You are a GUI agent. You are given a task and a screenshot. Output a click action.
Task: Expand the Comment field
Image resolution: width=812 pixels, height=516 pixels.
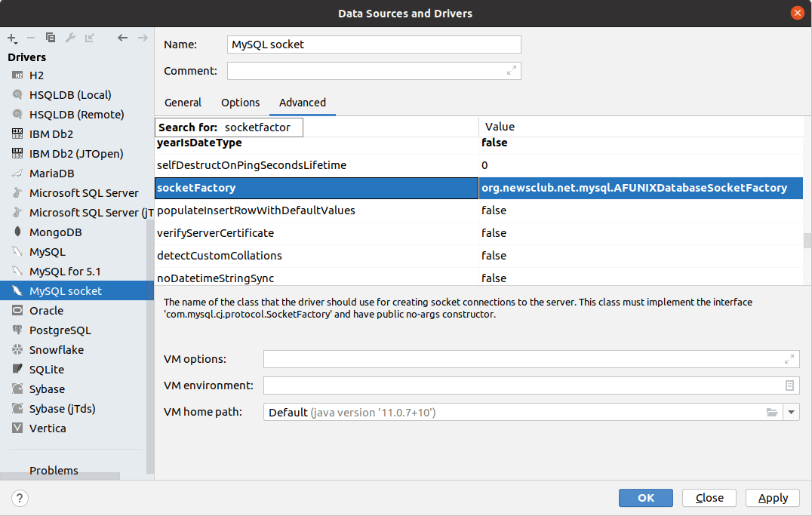point(510,70)
